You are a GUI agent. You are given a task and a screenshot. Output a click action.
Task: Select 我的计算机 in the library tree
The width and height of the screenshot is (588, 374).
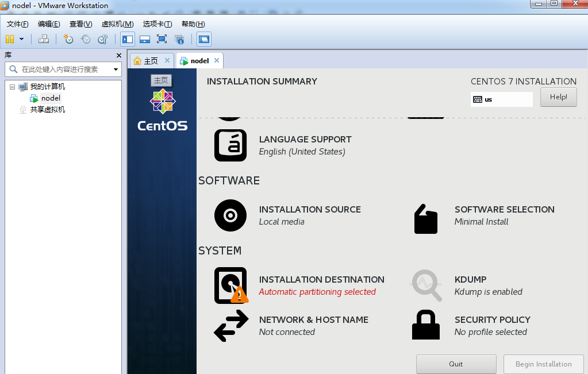tap(47, 87)
